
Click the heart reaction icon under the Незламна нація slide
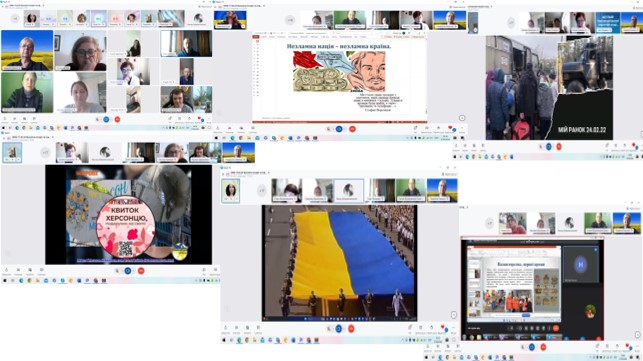450,128
